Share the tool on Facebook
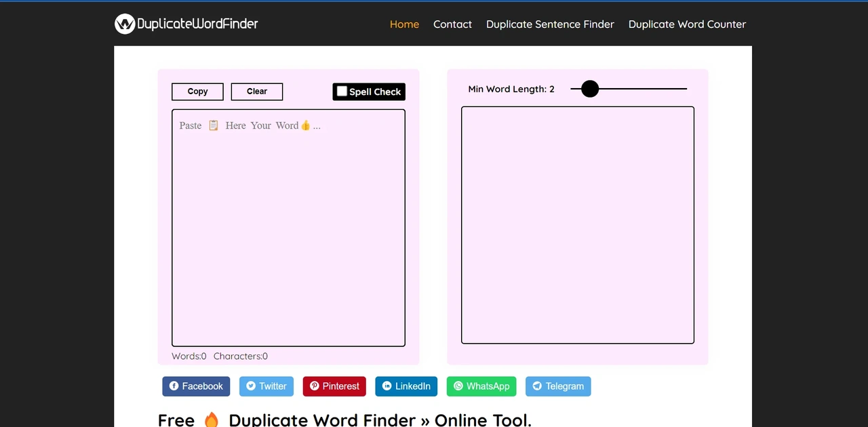This screenshot has width=868, height=427. tap(196, 386)
